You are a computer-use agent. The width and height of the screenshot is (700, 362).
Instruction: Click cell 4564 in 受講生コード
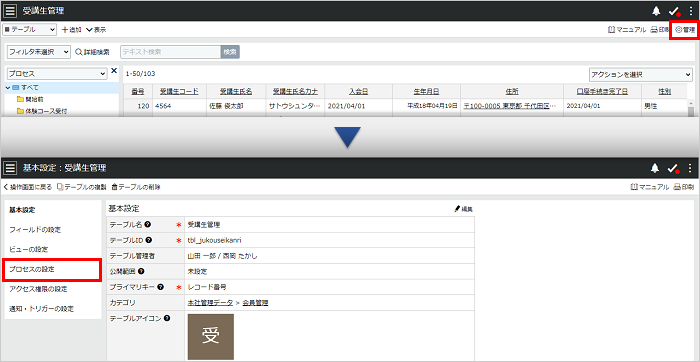click(x=163, y=106)
